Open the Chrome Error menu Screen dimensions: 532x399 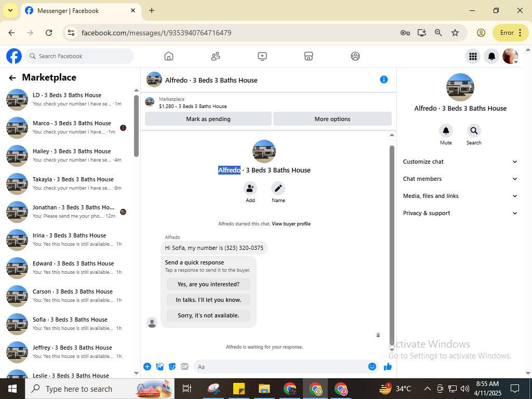coord(511,33)
